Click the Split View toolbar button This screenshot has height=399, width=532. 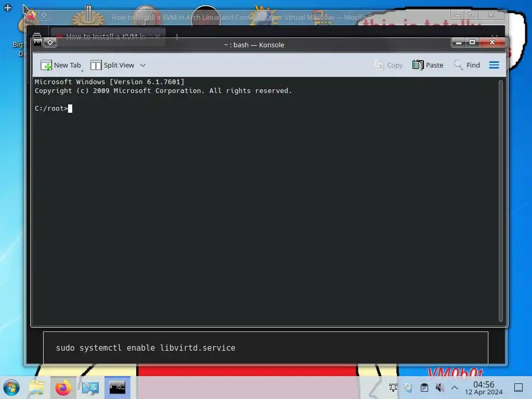pos(112,65)
